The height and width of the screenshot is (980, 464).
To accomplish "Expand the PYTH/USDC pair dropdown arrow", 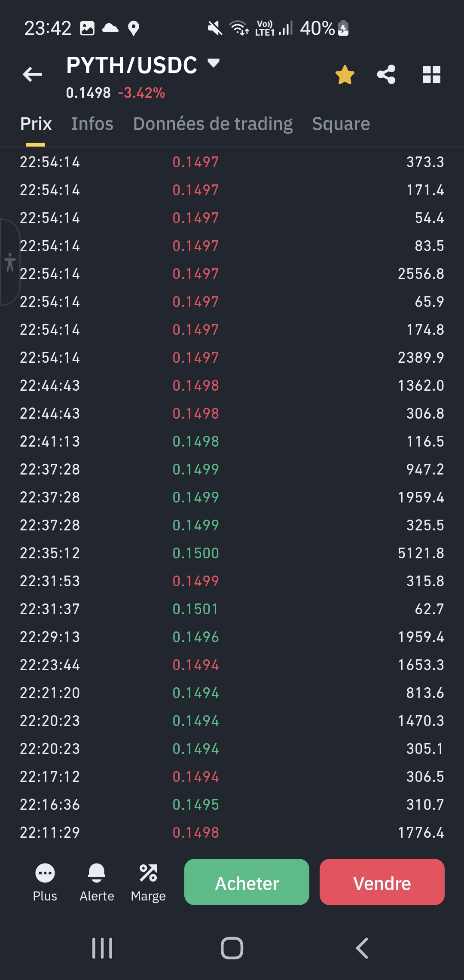I will (214, 64).
